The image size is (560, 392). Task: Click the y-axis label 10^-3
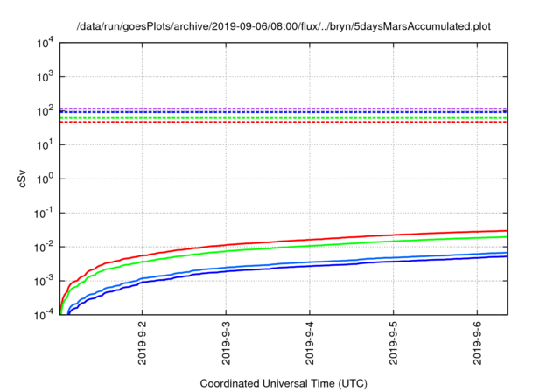(x=44, y=281)
